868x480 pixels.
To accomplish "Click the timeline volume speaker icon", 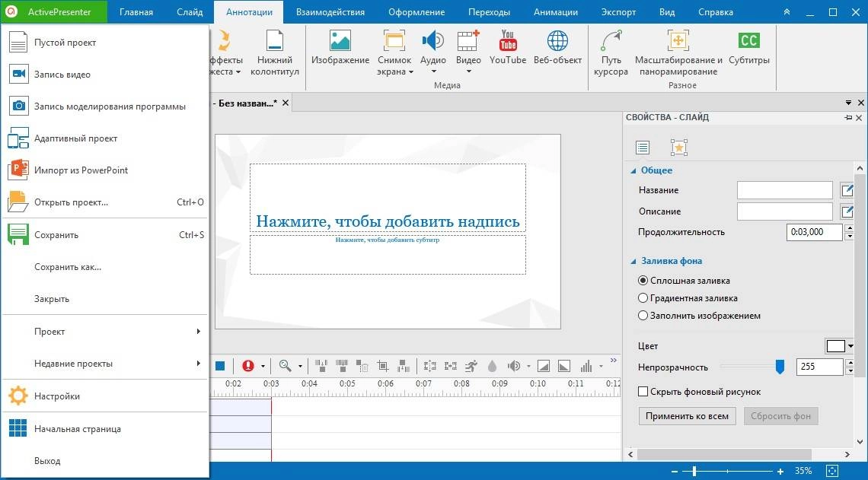I will (514, 366).
